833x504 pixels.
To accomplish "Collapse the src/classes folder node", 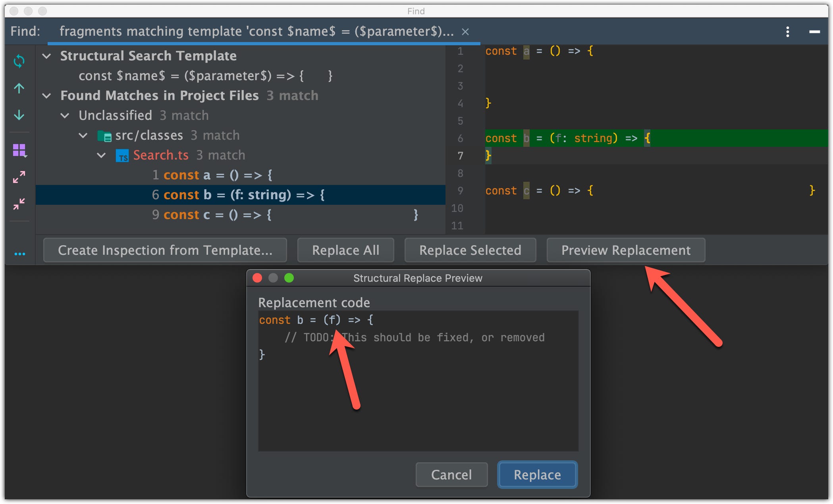I will 83,135.
